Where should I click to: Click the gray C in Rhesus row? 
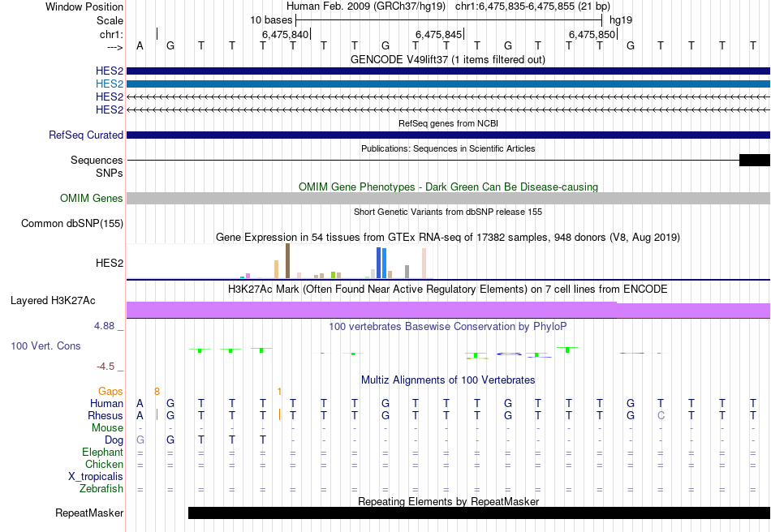click(x=661, y=415)
